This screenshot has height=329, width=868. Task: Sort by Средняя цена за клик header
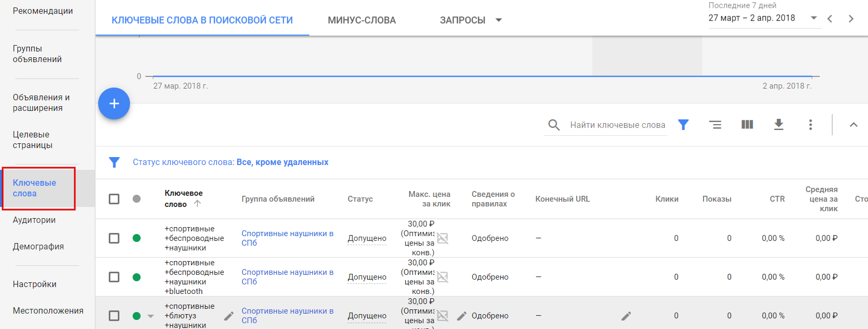[821, 199]
